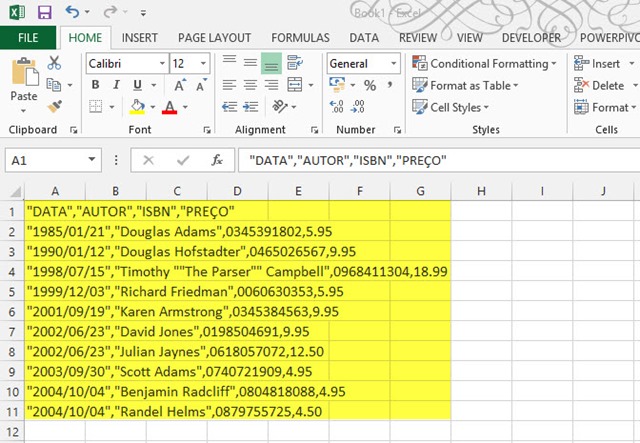Select the Format Painter brush
This screenshot has height=443, width=640.
tap(54, 107)
